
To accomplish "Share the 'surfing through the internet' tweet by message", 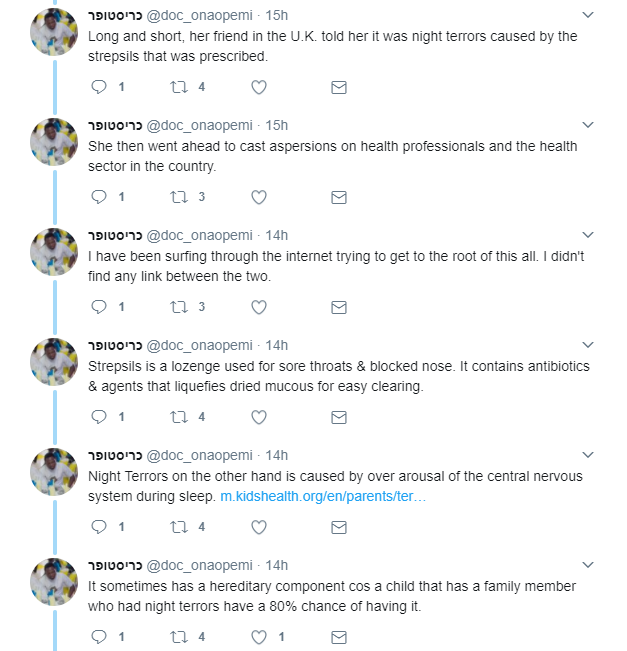I will pos(339,307).
